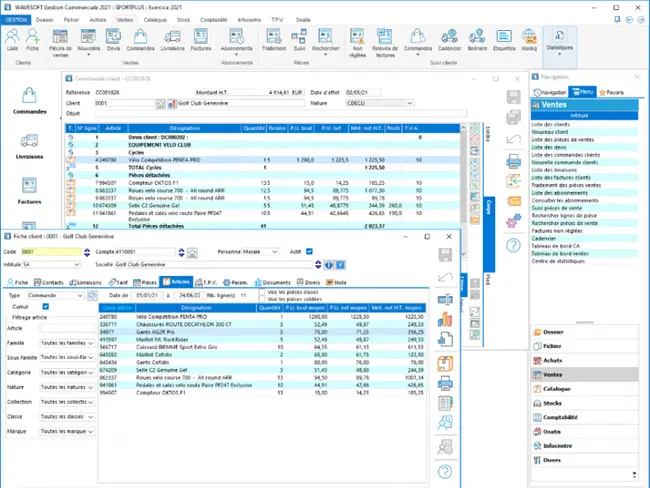Open the Catalogue menu
Screen dimensions: 650x488
tap(155, 19)
